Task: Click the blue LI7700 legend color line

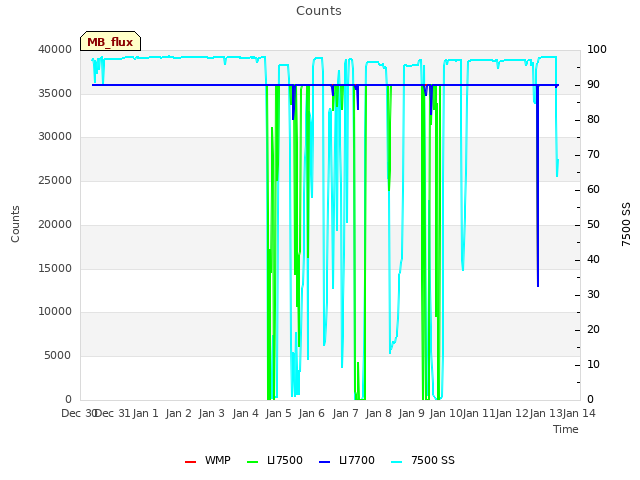Action: [324, 462]
